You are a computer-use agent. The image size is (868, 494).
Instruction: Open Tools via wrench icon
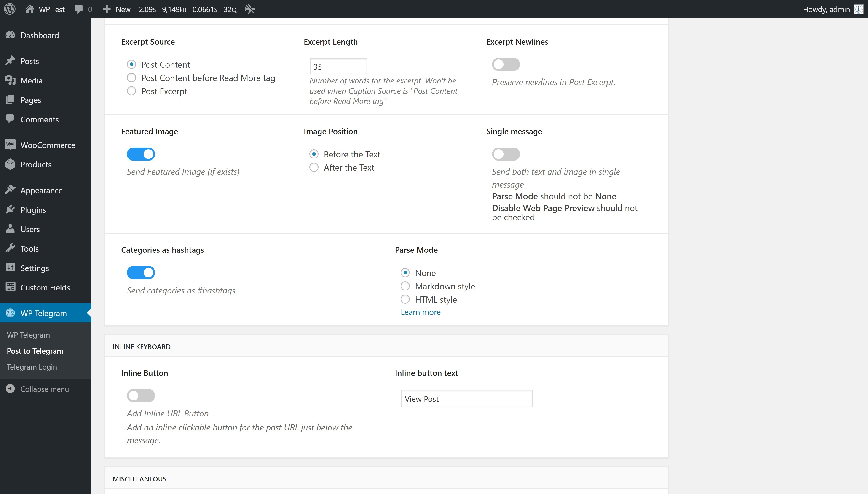(10, 248)
